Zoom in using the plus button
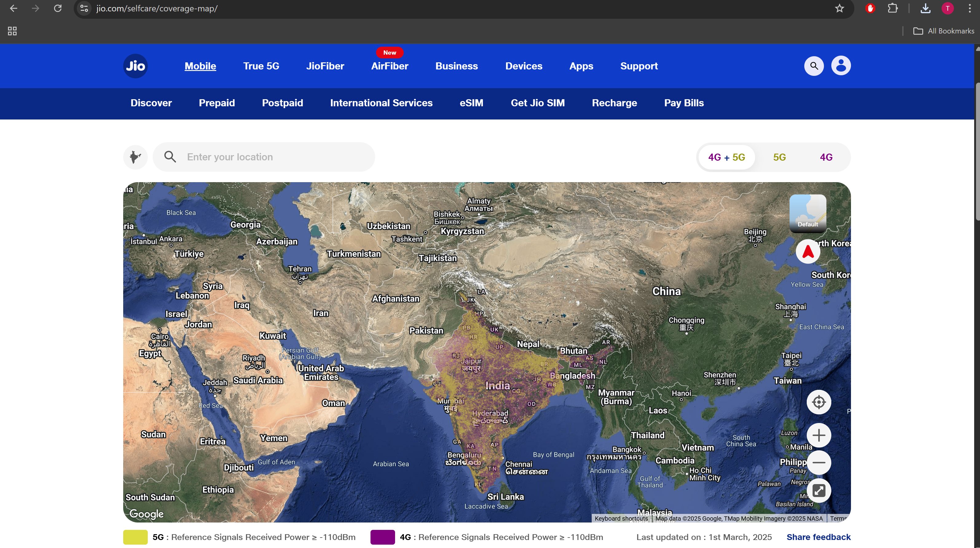The image size is (980, 548). click(819, 436)
